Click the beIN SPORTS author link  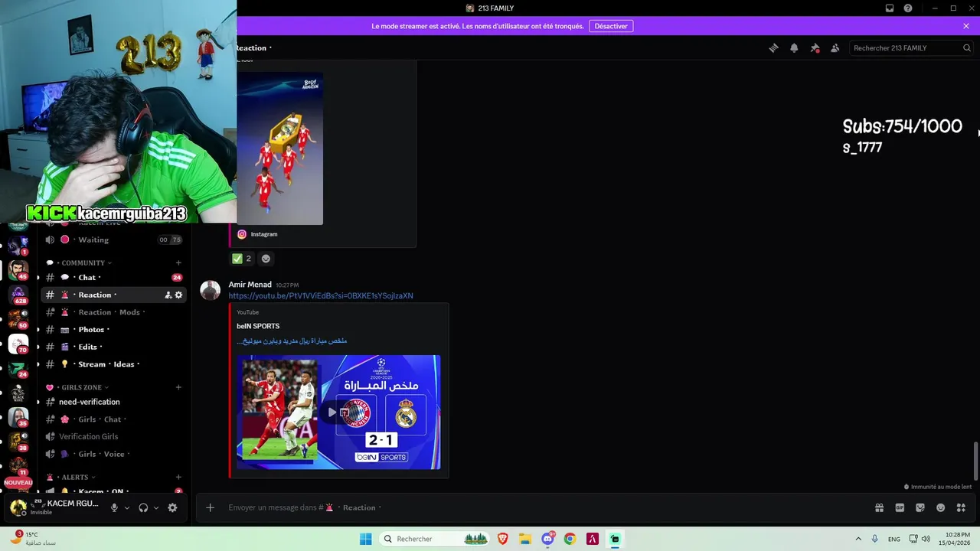tap(258, 326)
